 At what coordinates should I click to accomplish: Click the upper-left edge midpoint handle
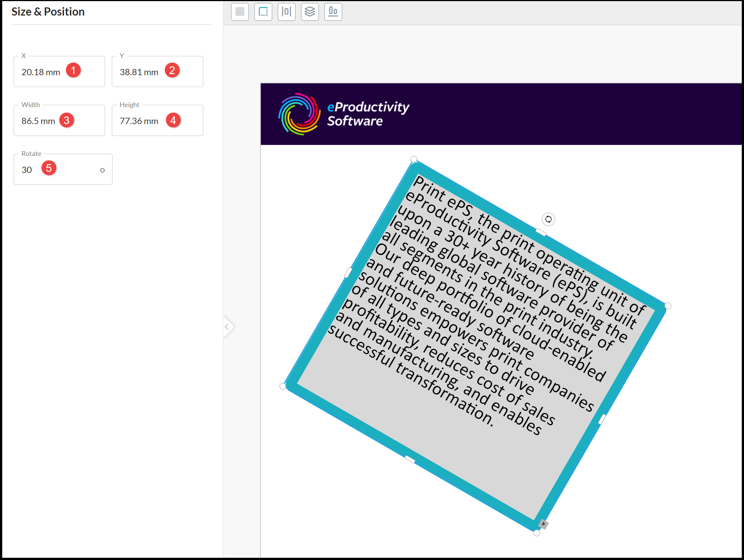pyautogui.click(x=348, y=273)
